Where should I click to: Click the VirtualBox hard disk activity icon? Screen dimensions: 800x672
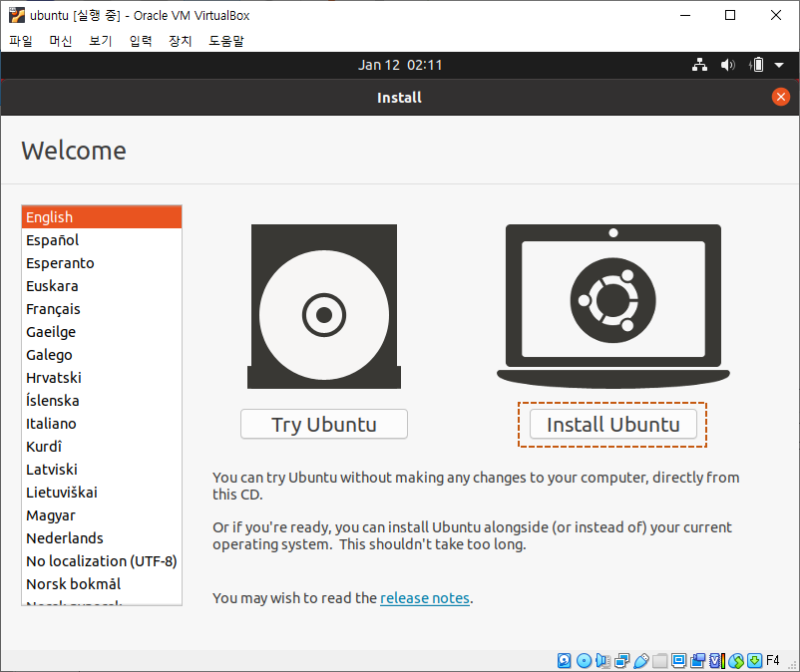[565, 661]
